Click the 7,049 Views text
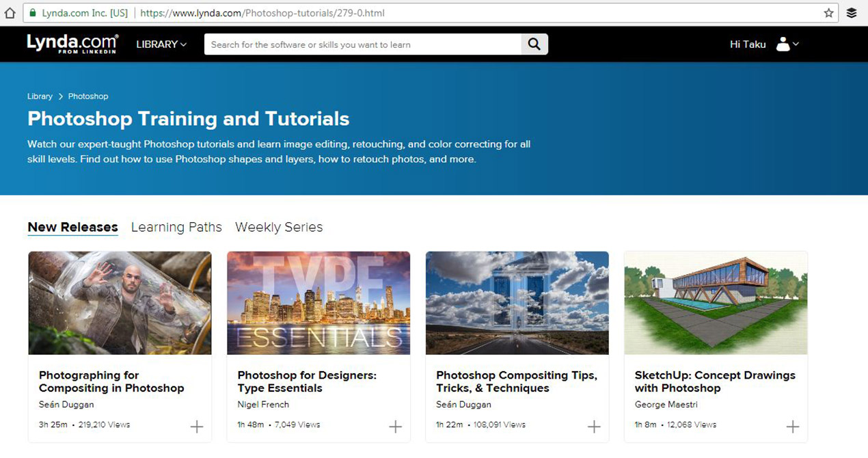The height and width of the screenshot is (458, 868). 297,425
